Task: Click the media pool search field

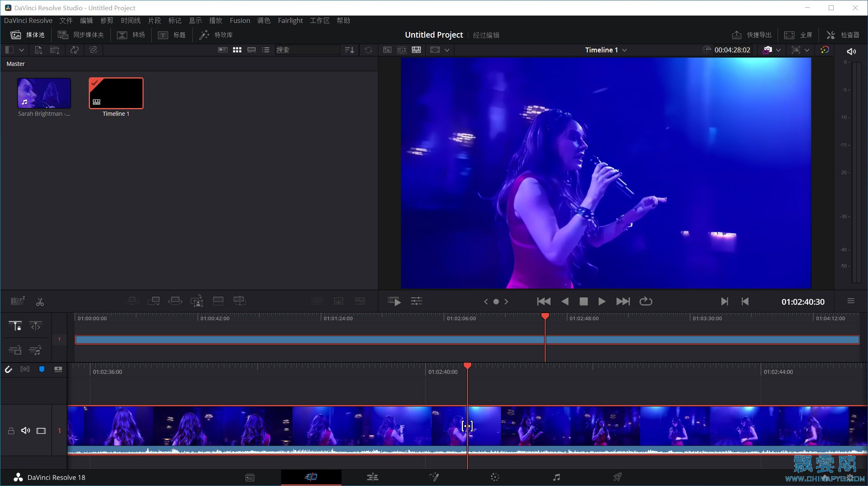Action: pos(307,50)
